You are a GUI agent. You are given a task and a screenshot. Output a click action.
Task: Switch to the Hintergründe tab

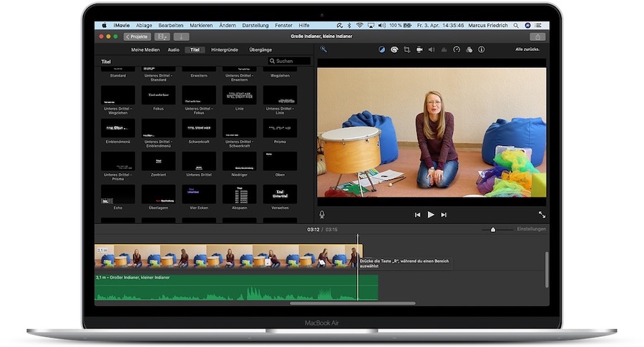click(225, 49)
